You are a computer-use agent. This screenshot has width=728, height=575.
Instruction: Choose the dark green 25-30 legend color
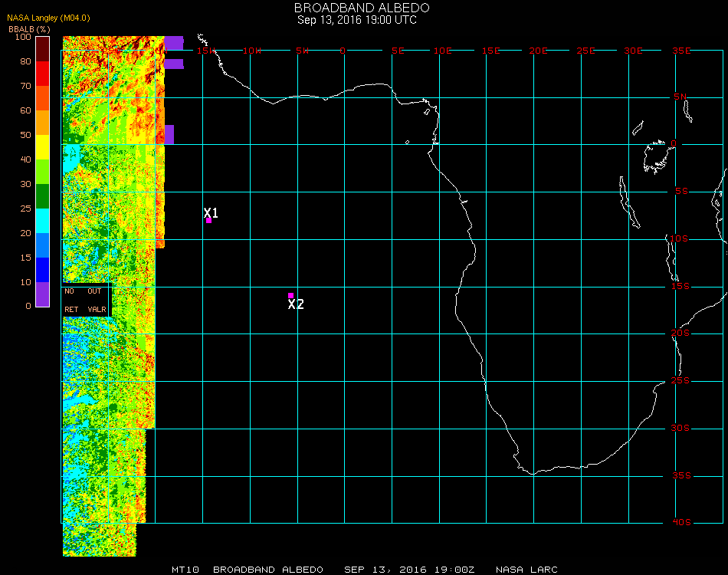(43, 196)
